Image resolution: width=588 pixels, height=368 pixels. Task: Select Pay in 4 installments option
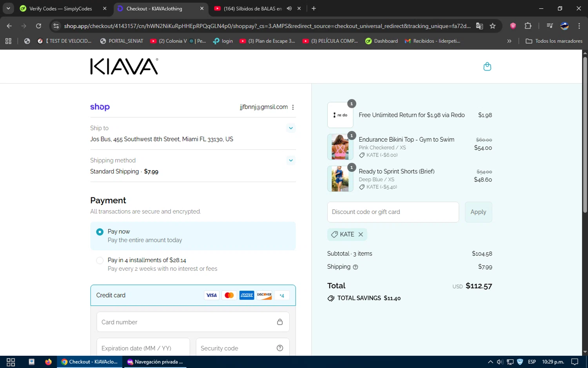(100, 261)
